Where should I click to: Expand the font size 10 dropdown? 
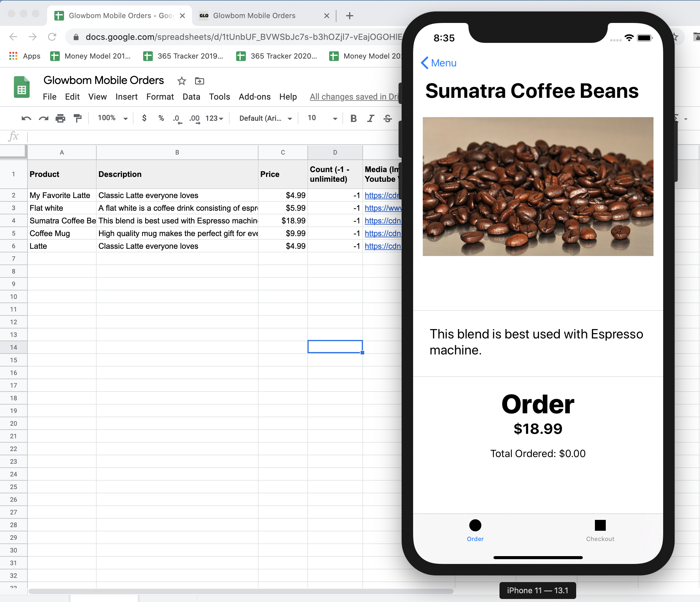pos(322,118)
